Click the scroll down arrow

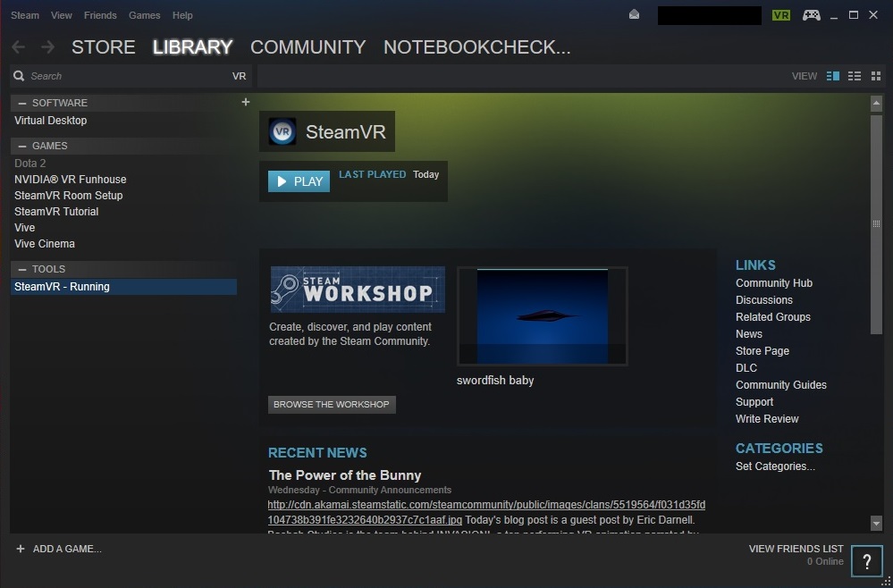pos(877,522)
